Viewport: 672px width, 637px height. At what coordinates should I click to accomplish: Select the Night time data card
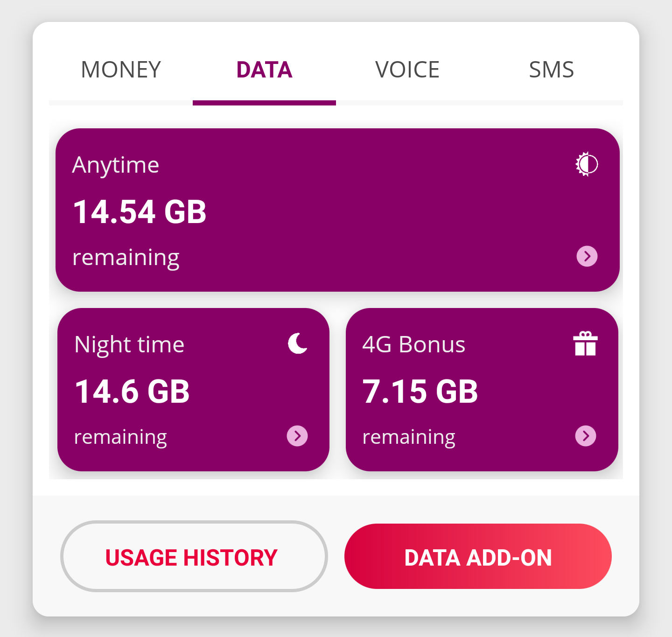click(x=193, y=390)
